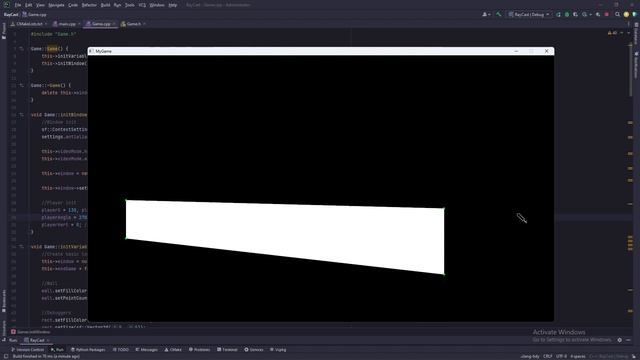Open the Vcpkg tool window

278,350
